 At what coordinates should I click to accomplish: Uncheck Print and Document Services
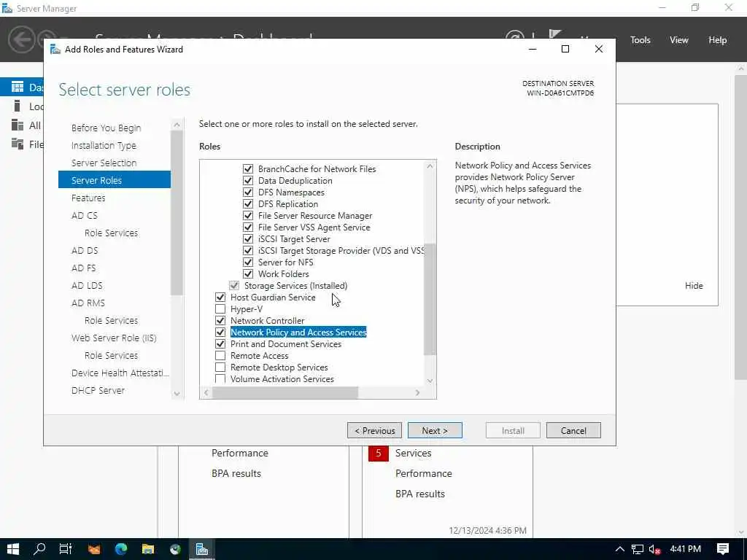(220, 344)
